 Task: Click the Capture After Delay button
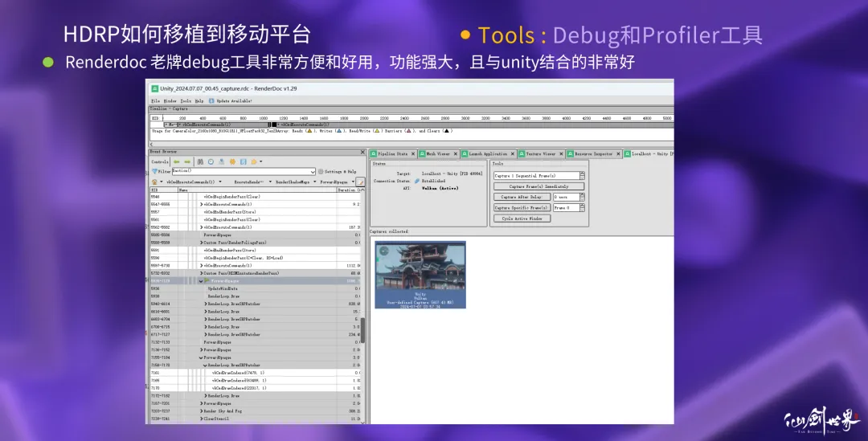pyautogui.click(x=522, y=197)
